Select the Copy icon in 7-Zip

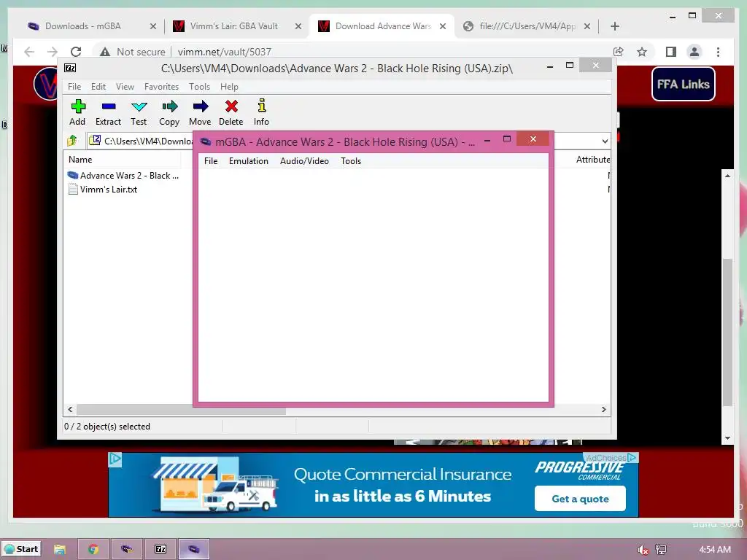pyautogui.click(x=169, y=112)
